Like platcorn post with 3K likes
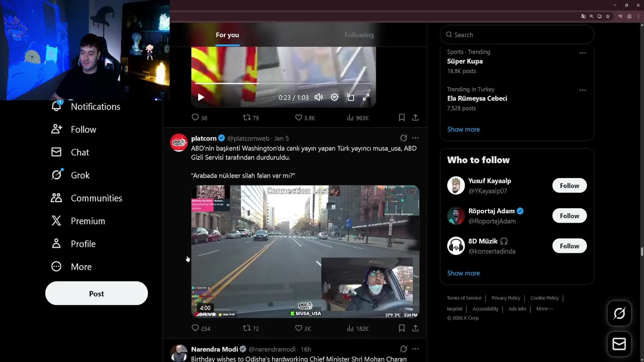Viewport: 644px width, 362px height. pos(303,328)
